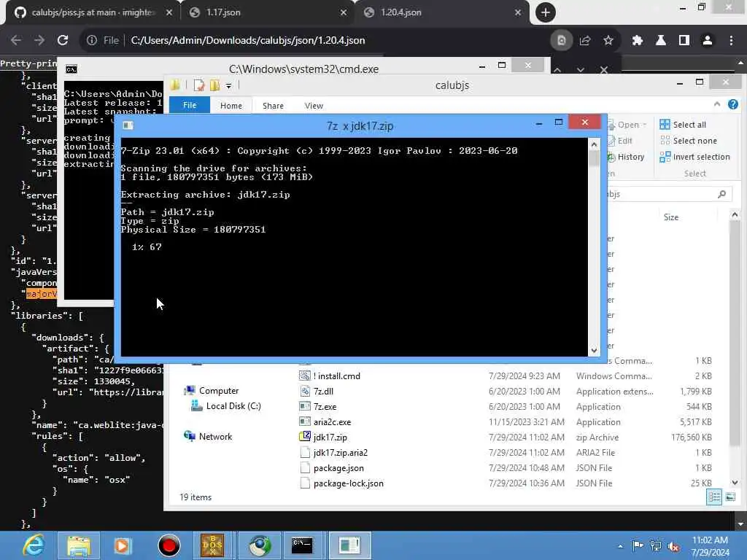Open the DOSBox taskbar icon

(x=212, y=545)
